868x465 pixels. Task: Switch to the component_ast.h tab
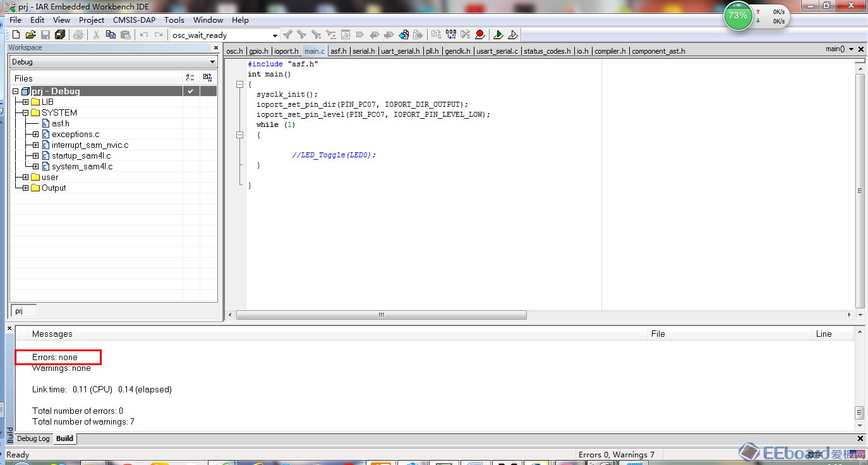pyautogui.click(x=658, y=51)
